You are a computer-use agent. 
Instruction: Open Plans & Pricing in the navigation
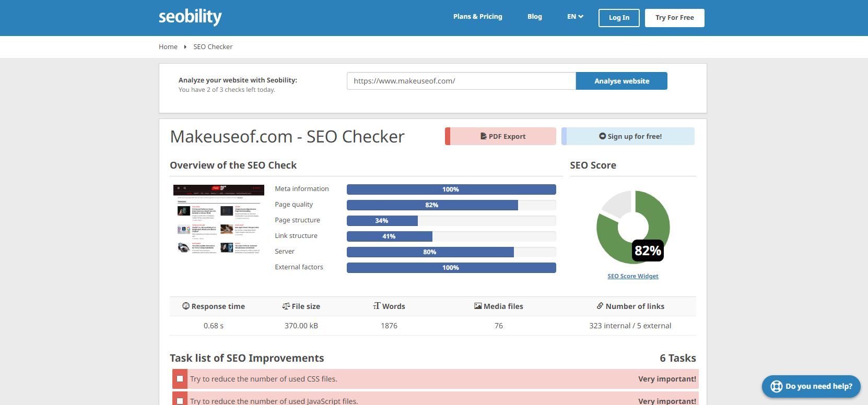point(478,17)
